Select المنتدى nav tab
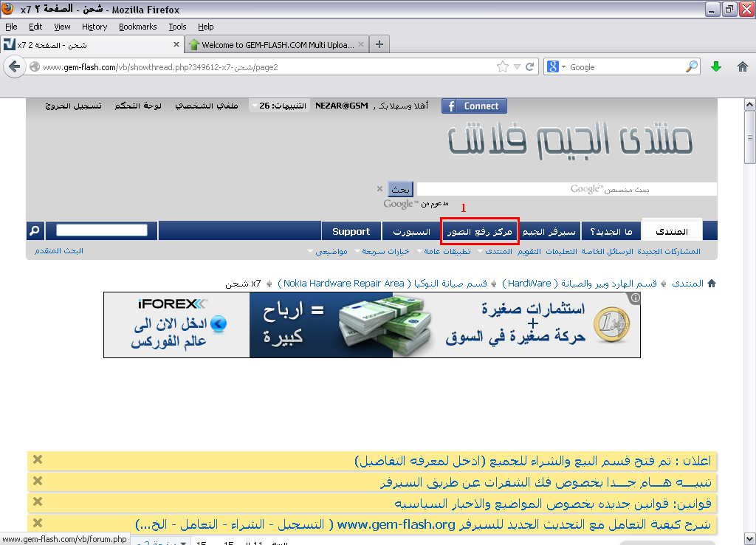The width and height of the screenshot is (756, 545). pos(672,231)
